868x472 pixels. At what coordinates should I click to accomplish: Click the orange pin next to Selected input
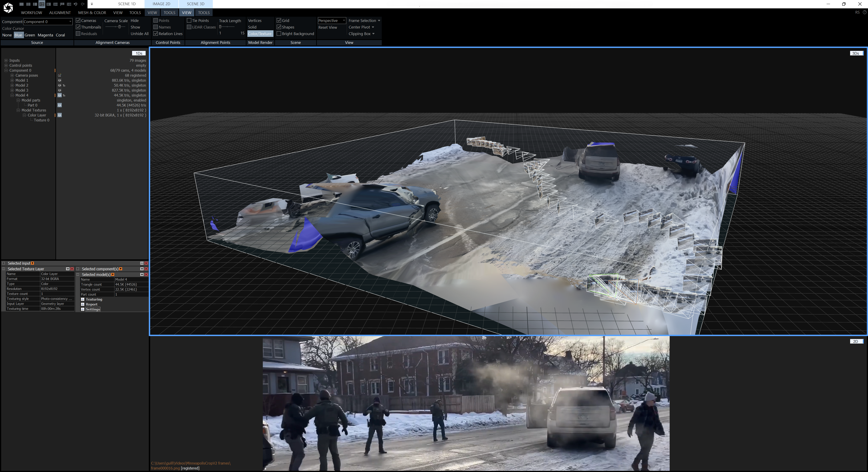[33, 263]
